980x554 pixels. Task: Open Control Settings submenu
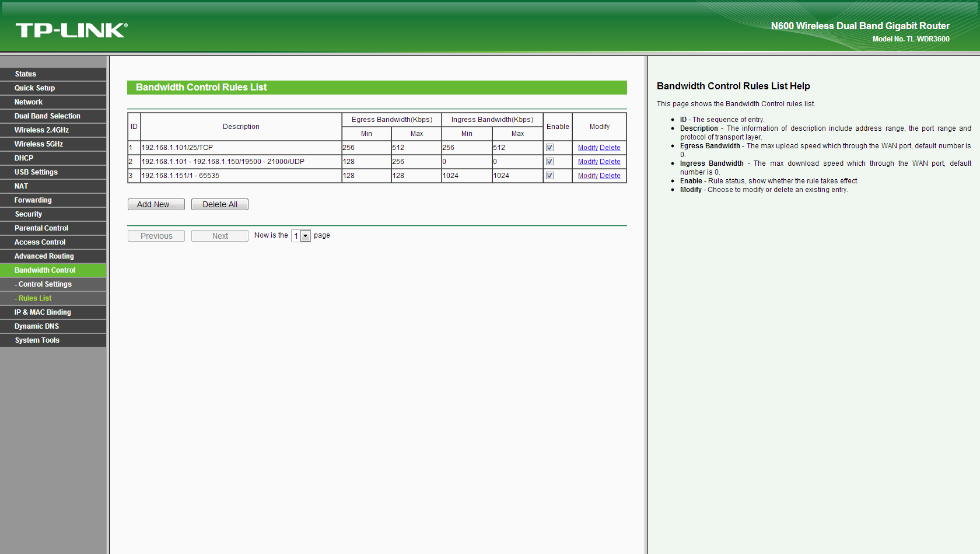tap(53, 284)
